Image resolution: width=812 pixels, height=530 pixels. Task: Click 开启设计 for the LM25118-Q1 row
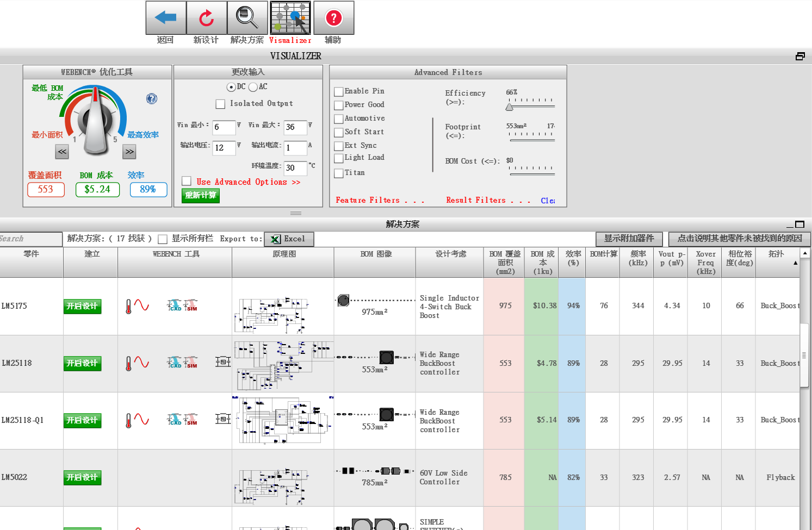click(x=83, y=421)
